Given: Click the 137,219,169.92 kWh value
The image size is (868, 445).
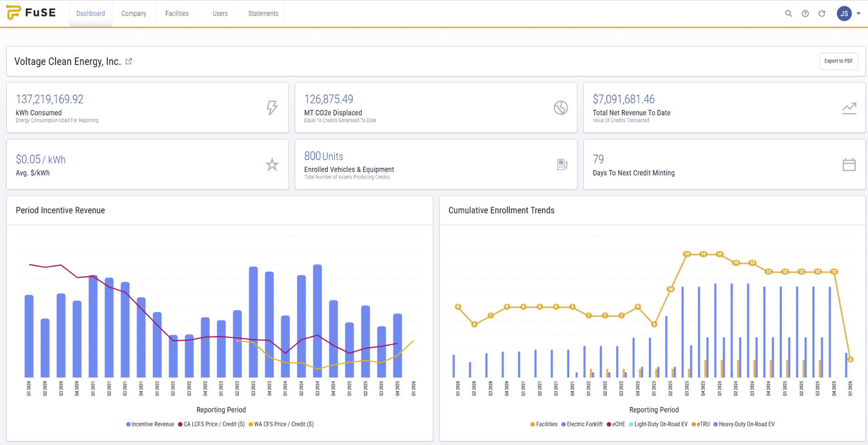Looking at the screenshot, I should [x=50, y=99].
